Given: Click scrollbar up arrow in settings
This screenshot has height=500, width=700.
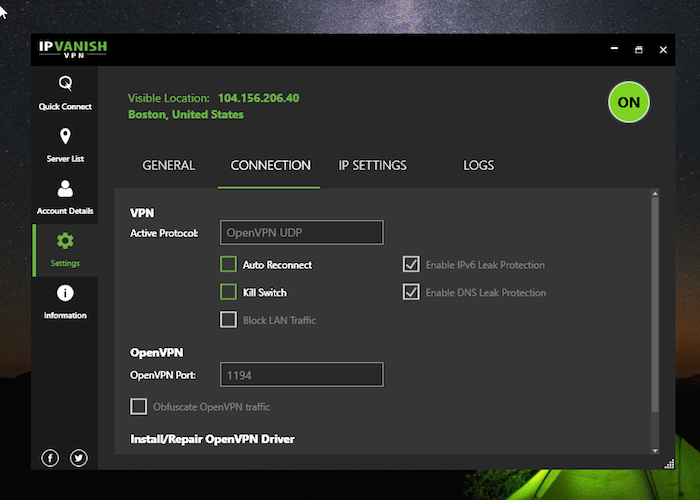Looking at the screenshot, I should 655,193.
